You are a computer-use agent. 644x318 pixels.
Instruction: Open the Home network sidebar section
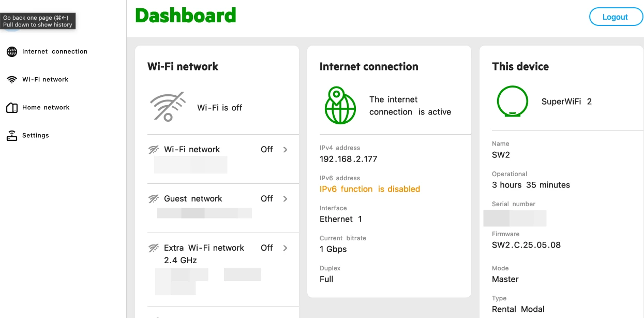(x=46, y=108)
